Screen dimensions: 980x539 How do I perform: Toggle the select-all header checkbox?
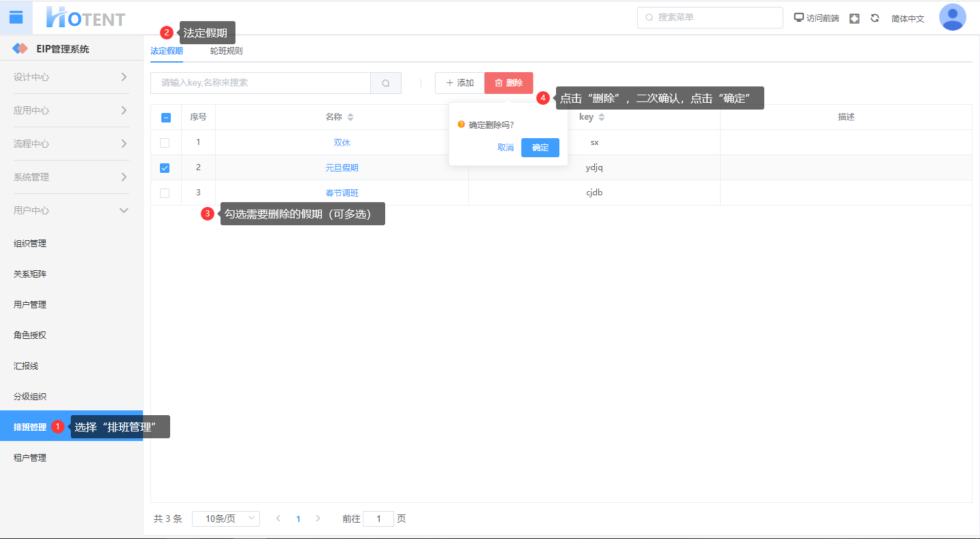[x=166, y=117]
